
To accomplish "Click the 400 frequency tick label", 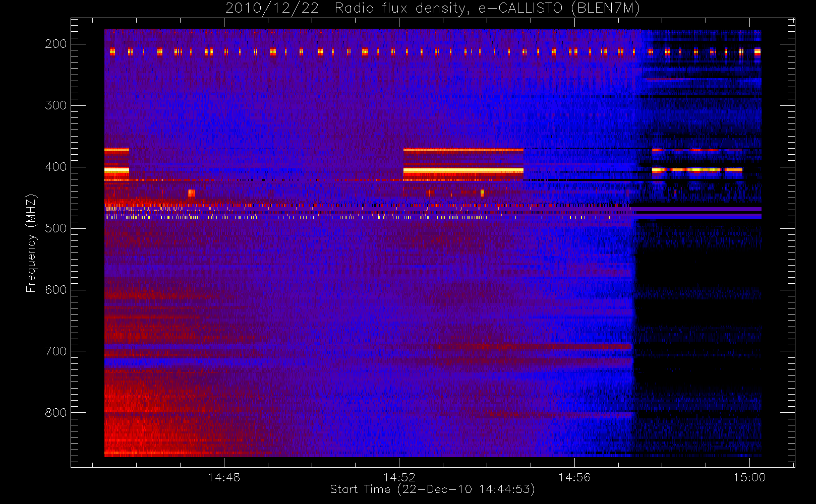I will coord(56,167).
